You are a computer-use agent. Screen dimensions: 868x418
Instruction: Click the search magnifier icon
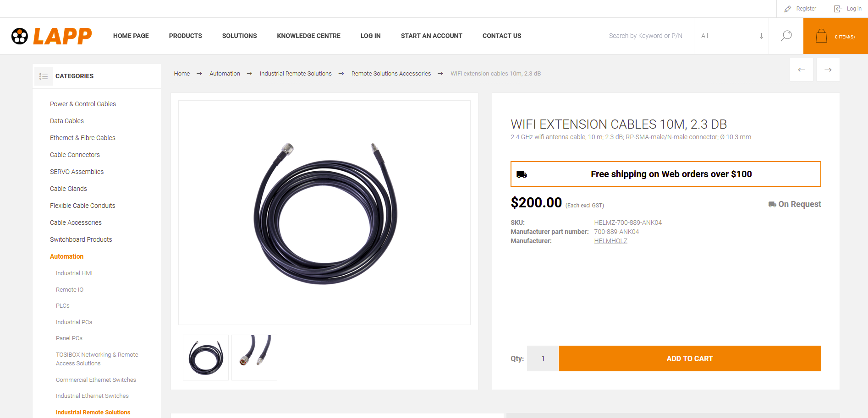pos(786,36)
